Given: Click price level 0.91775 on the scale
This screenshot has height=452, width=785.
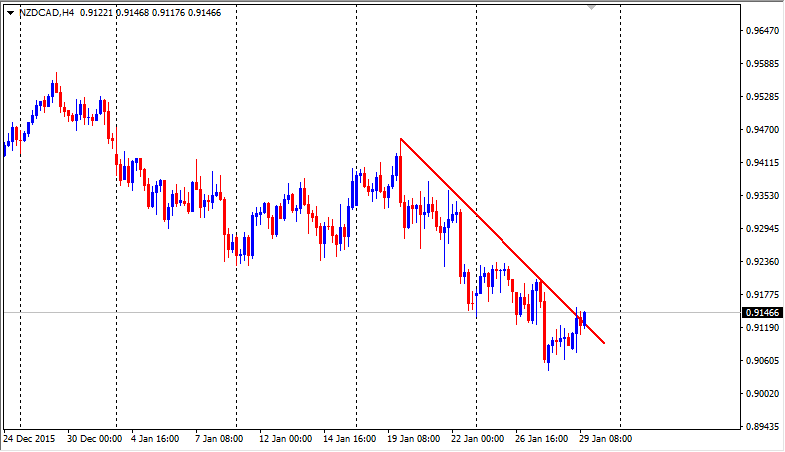Looking at the screenshot, I should (x=762, y=294).
